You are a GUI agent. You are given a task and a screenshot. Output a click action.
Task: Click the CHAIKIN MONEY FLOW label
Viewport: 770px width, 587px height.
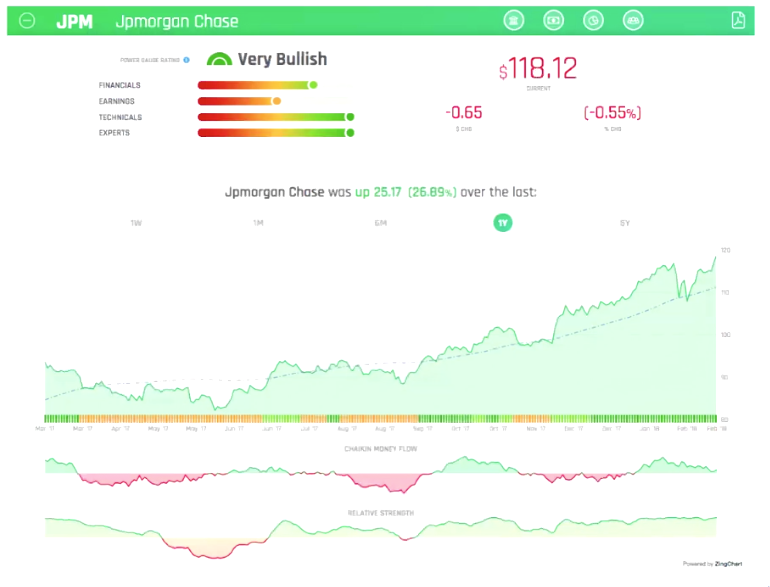(x=381, y=448)
